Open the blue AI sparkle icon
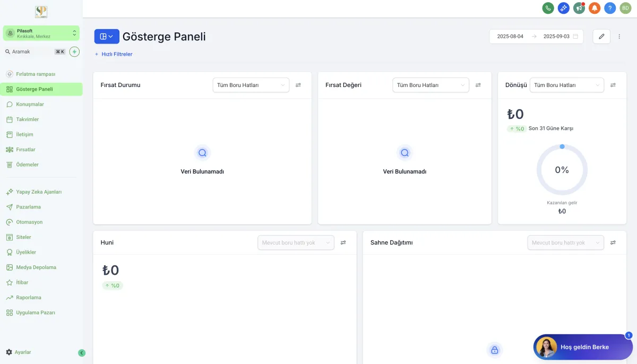The width and height of the screenshot is (637, 364). click(564, 8)
